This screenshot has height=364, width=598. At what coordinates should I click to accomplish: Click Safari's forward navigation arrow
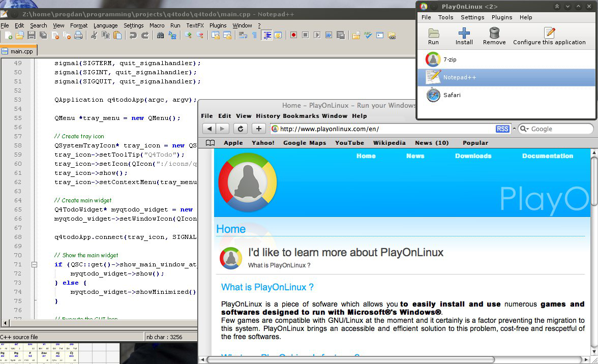pyautogui.click(x=223, y=129)
